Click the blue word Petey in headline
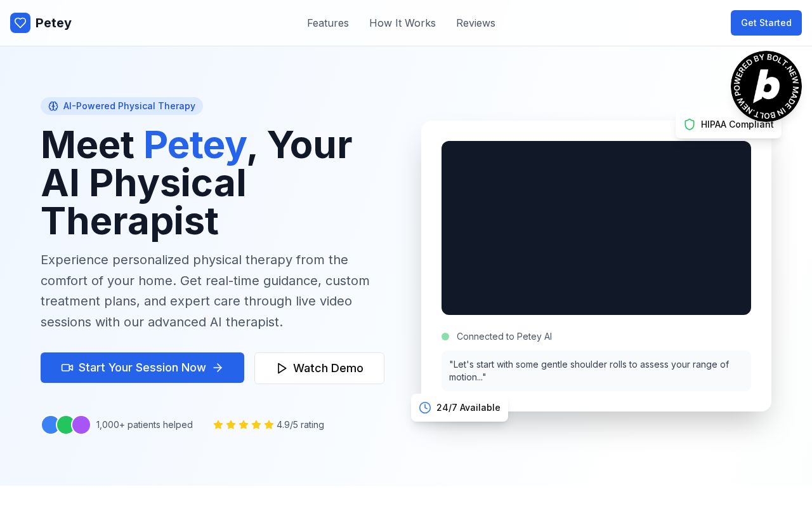This screenshot has width=812, height=508. [x=195, y=145]
